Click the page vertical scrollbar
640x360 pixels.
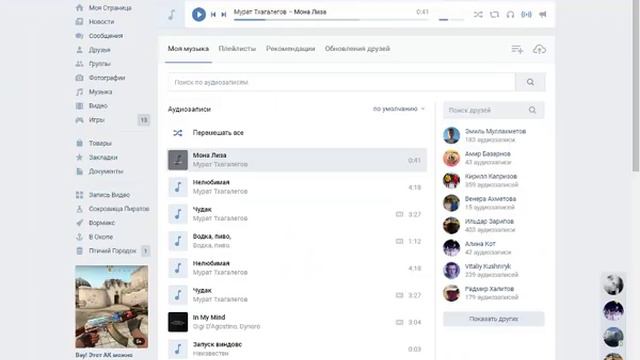636,86
